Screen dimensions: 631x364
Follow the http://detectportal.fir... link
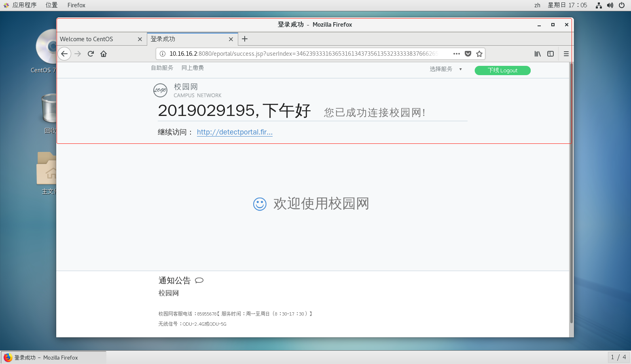(x=235, y=132)
